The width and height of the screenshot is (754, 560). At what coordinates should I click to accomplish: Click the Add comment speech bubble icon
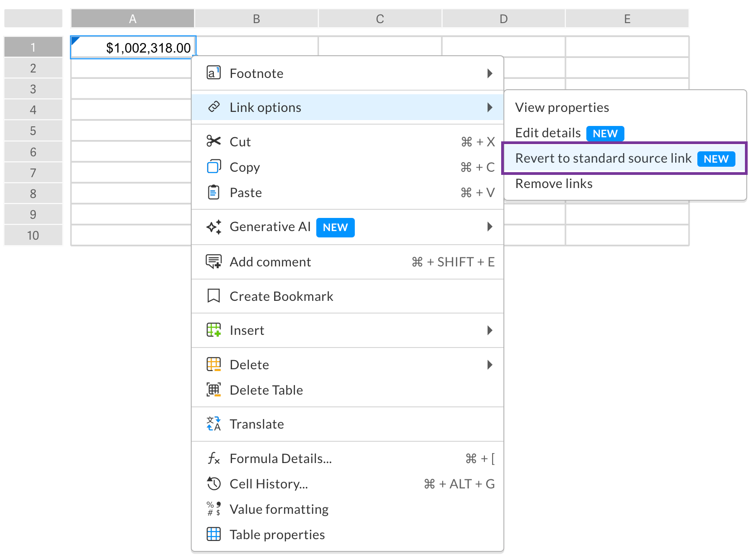213,261
